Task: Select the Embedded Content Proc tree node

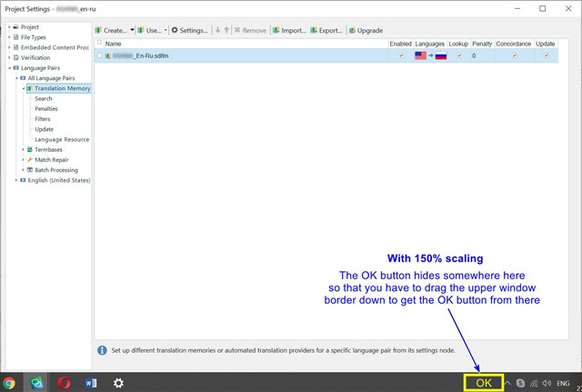Action: [55, 47]
